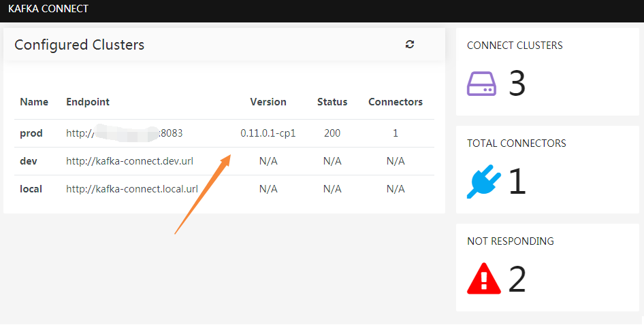Click connectors count 1 in prod row
The height and width of the screenshot is (325, 644).
click(396, 133)
